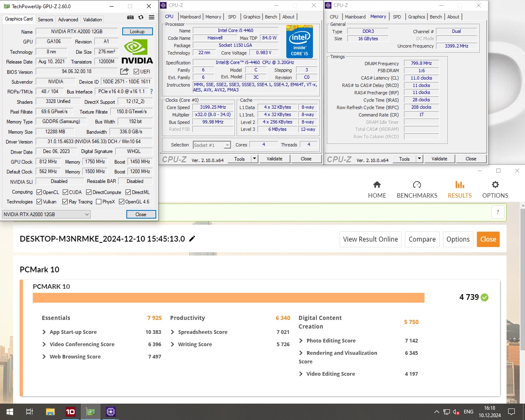Screen dimensions: 525x420
Task: Click View Result Online button
Action: (370, 239)
